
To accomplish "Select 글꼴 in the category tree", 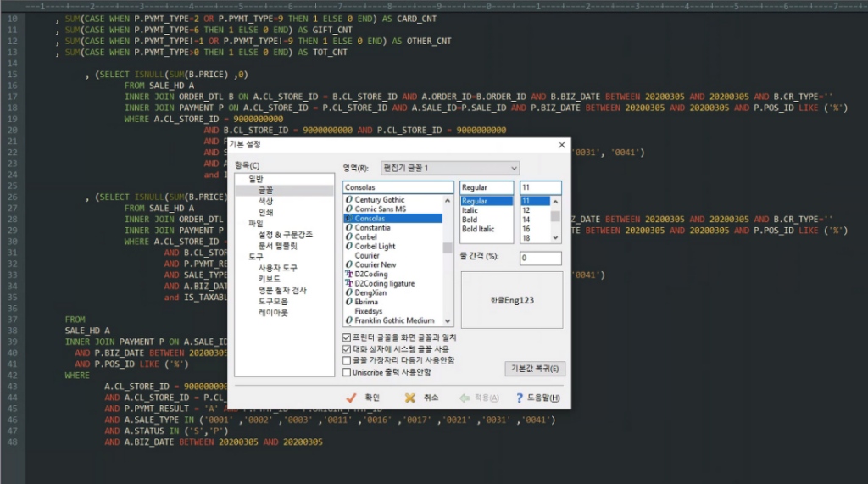I will [x=265, y=190].
